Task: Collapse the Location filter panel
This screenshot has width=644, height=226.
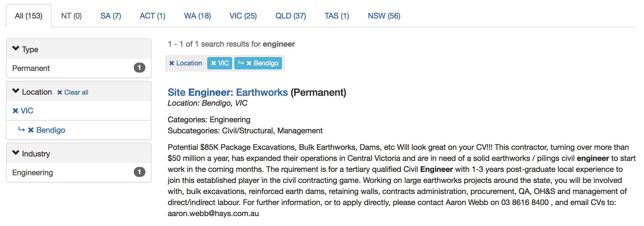Action: click(16, 91)
